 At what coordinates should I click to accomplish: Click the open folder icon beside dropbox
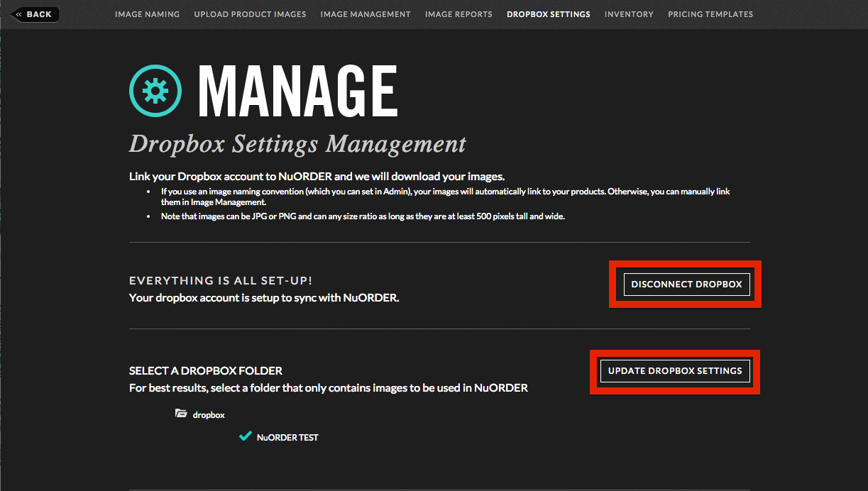181,413
